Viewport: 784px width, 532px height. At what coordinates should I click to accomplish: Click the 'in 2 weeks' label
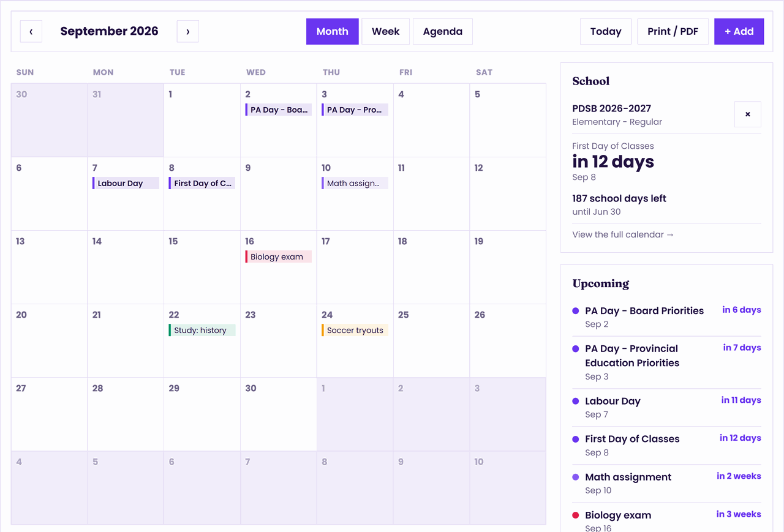(x=739, y=476)
